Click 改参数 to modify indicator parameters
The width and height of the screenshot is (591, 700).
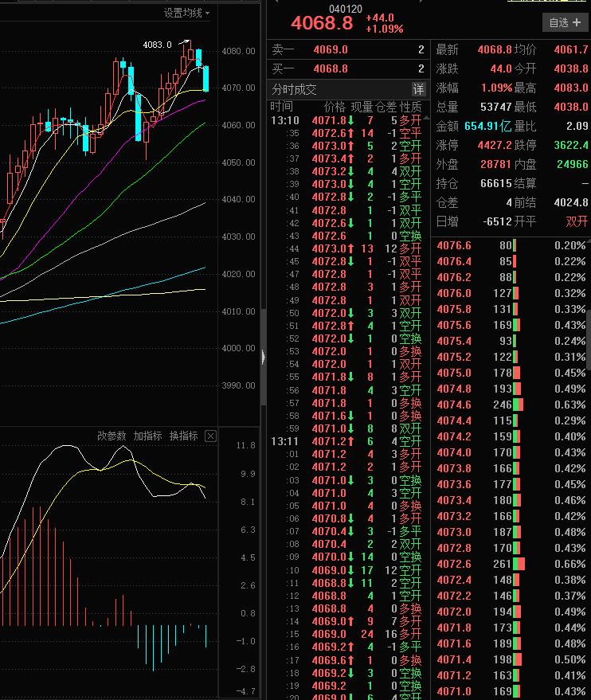click(112, 436)
